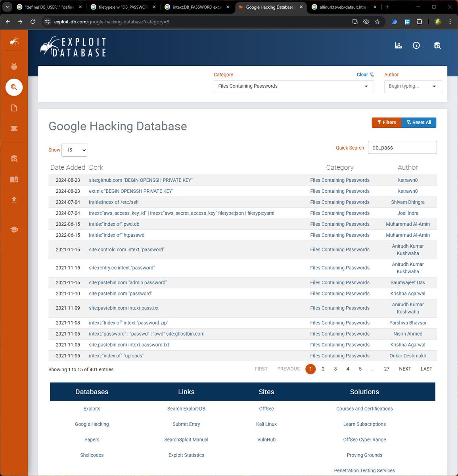Click author Onkar Deshmukh
This screenshot has height=476, width=458.
(x=408, y=356)
